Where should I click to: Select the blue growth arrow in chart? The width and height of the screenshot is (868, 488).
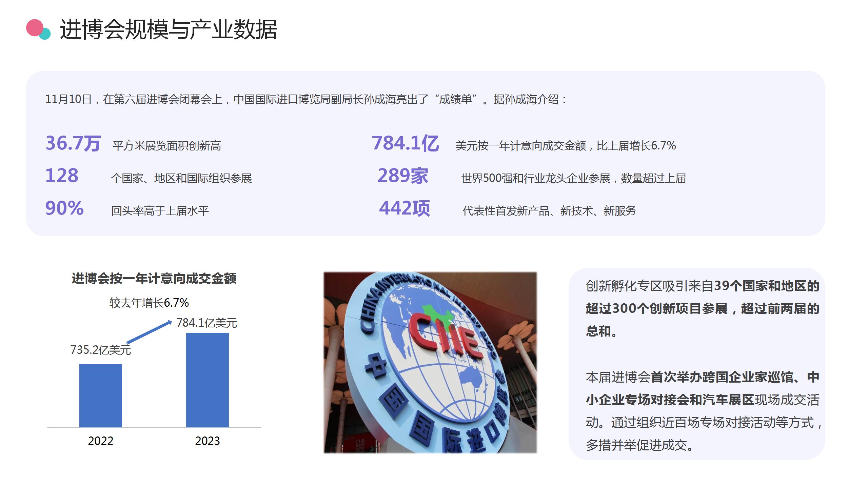tap(149, 332)
